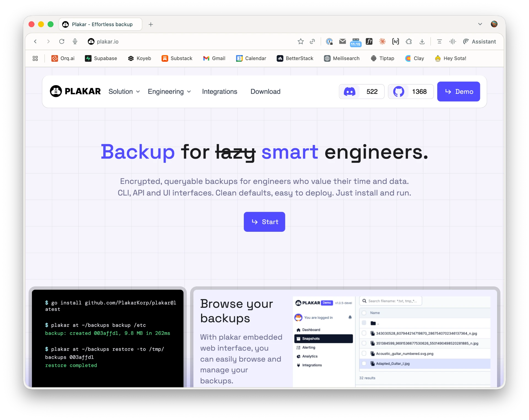Expand the Solution dropdown menu
The image size is (529, 420).
point(124,91)
